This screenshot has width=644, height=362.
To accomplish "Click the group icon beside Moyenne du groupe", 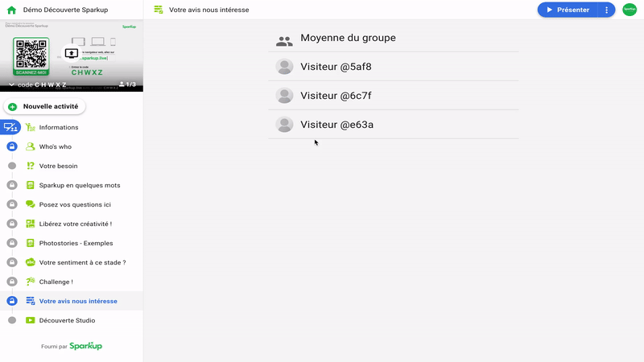I will point(284,41).
